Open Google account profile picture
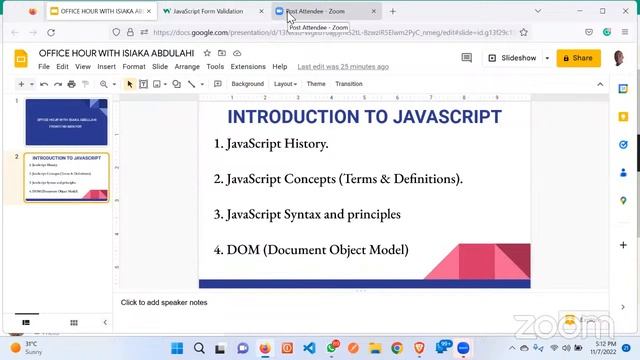Screen dimensions: 640x360 tap(619, 58)
